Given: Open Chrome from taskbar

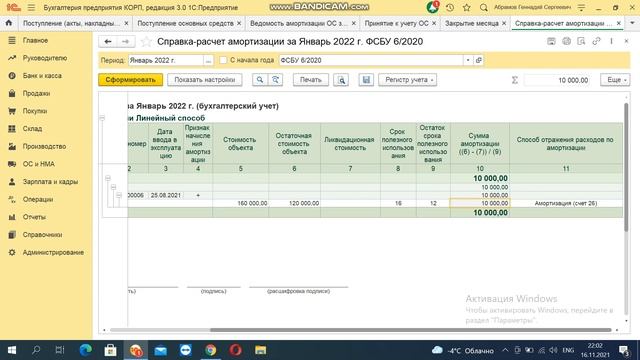Looking at the screenshot, I should [211, 350].
